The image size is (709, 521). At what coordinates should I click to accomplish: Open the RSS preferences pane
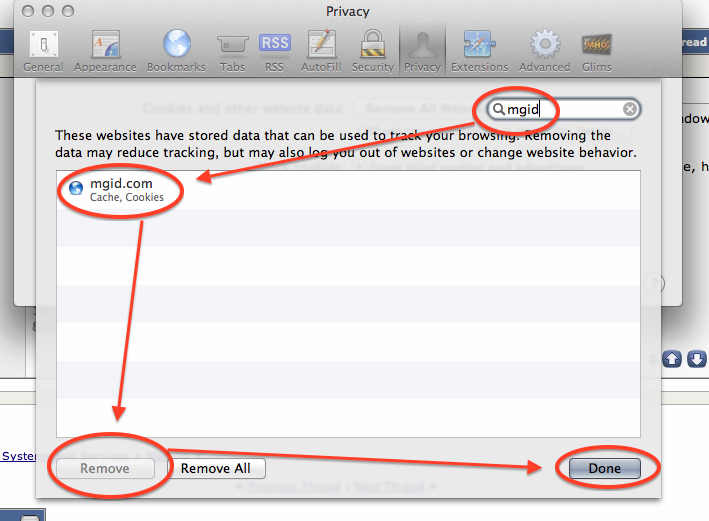coord(274,51)
